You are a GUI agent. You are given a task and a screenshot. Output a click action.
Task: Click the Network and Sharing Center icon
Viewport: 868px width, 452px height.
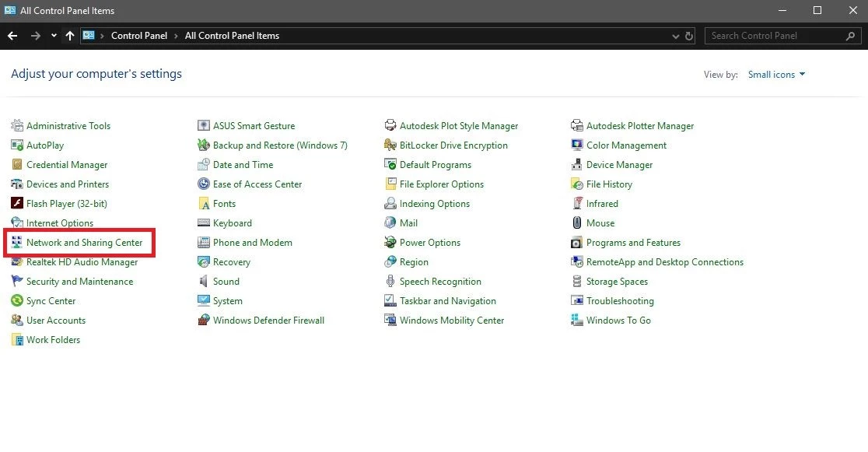pyautogui.click(x=17, y=242)
